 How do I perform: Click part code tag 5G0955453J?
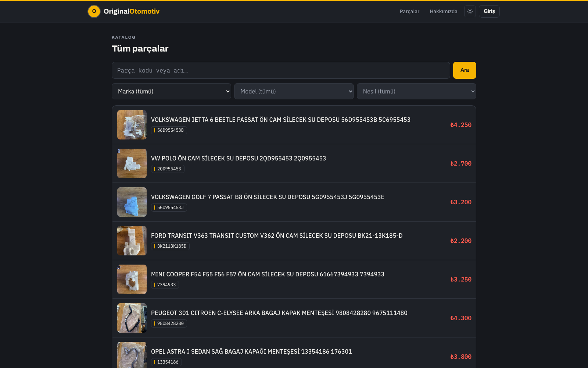[169, 208]
